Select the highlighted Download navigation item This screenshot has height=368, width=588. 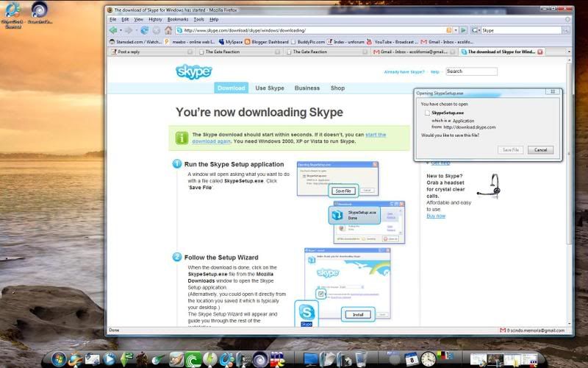[x=231, y=88]
